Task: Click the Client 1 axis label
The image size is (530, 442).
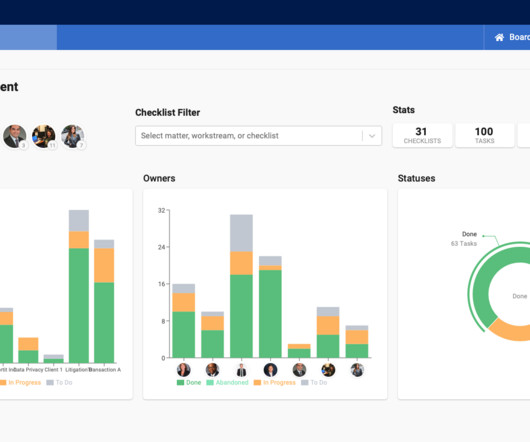Action: coord(53,370)
